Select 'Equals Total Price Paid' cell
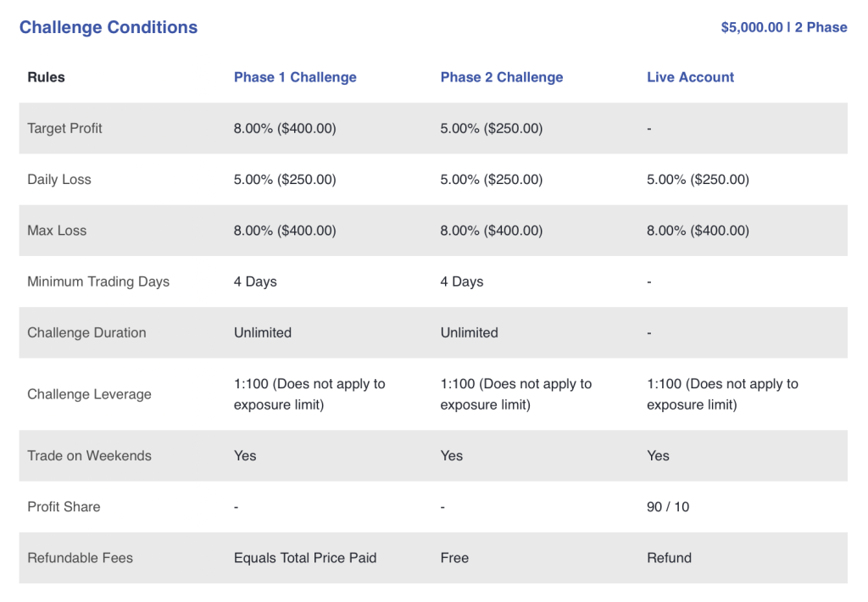 pos(305,558)
